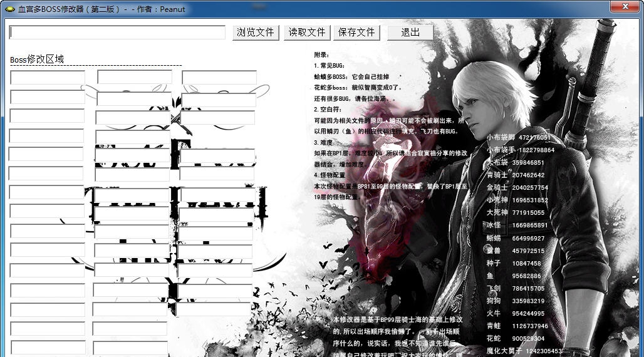Click the 小布袋脚 472176051 entry
Viewport: 644px width, 357px height.
(518, 137)
